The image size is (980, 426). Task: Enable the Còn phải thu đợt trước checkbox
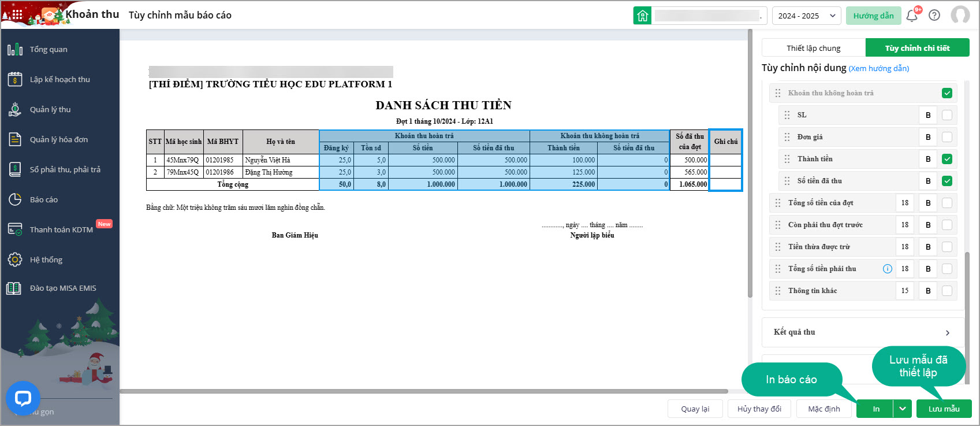(947, 225)
